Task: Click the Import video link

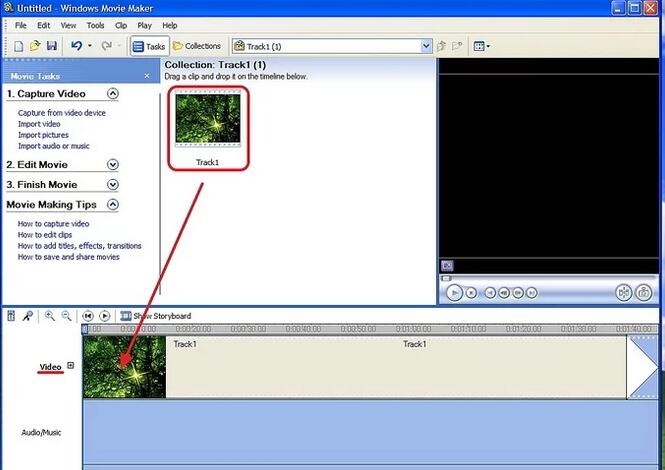Action: point(39,124)
